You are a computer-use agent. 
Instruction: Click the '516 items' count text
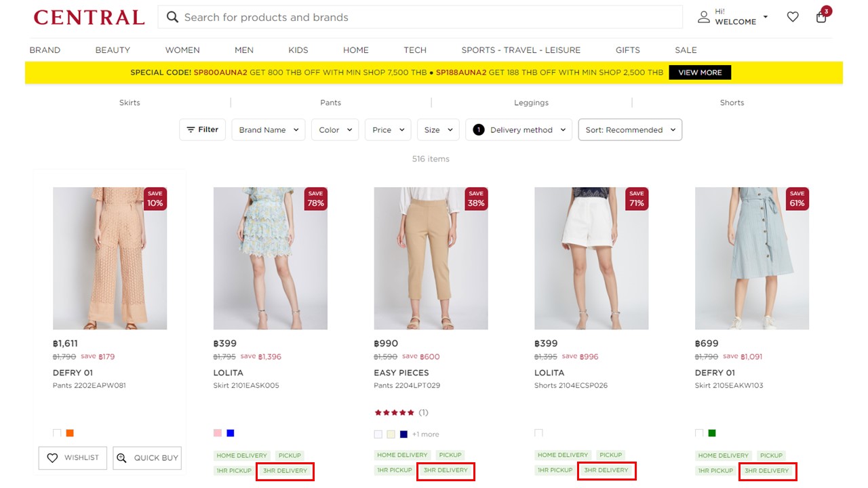431,159
